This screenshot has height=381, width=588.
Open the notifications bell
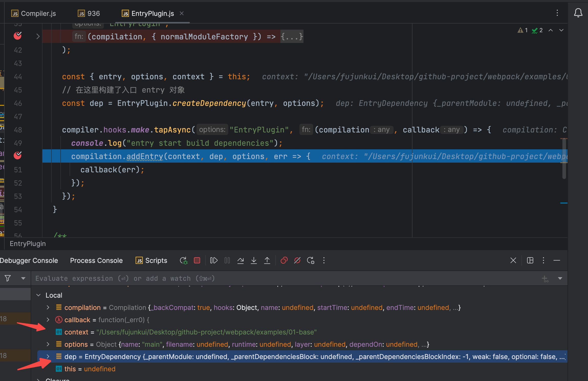pos(578,13)
